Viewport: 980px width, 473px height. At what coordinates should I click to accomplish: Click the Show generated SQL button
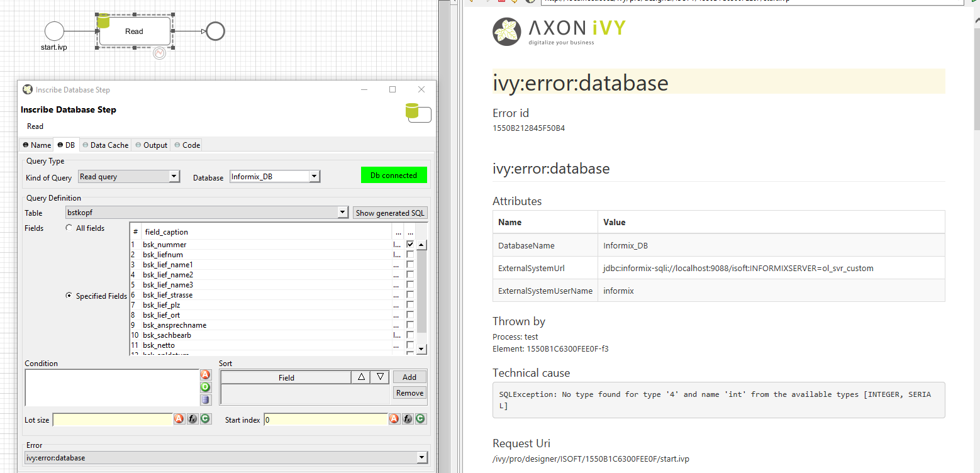pos(391,213)
